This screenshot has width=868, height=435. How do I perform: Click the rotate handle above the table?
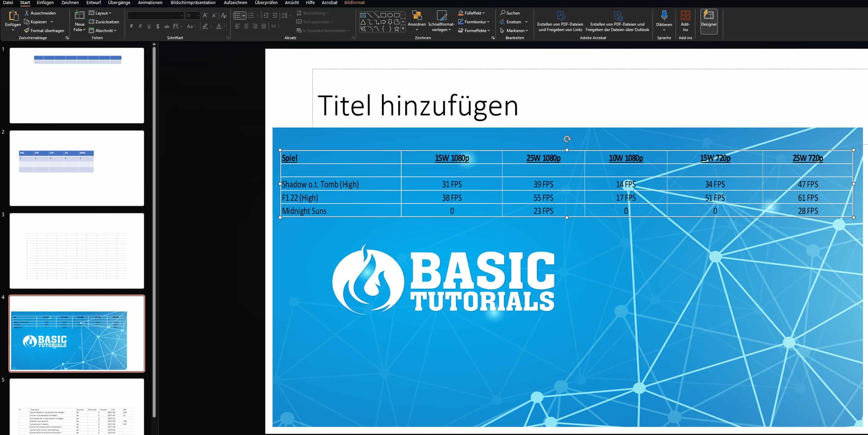point(567,139)
